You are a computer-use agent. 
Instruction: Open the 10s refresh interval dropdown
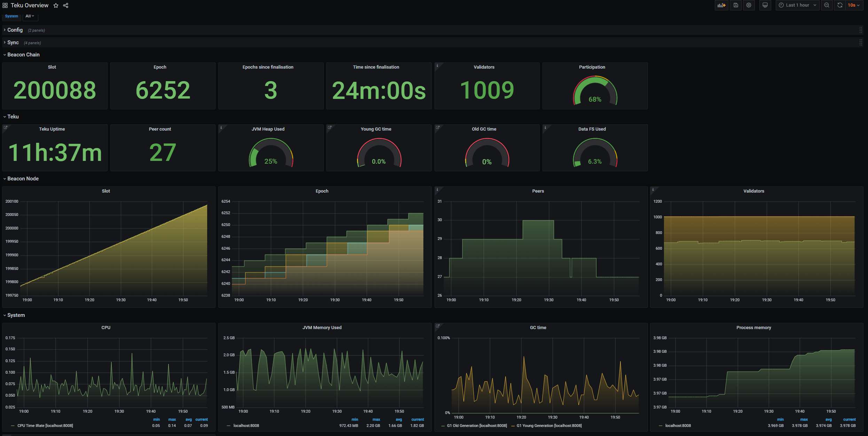pos(854,5)
